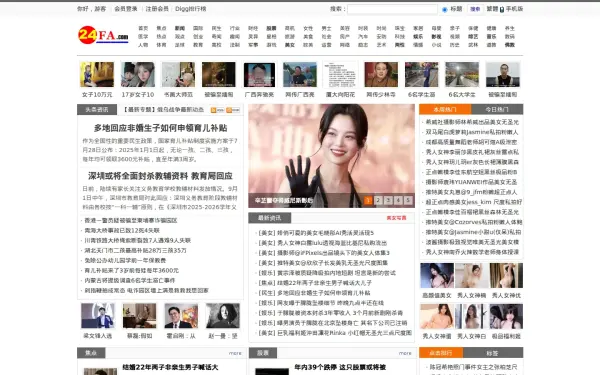Open the 娱乐 navigation item

tap(418, 37)
